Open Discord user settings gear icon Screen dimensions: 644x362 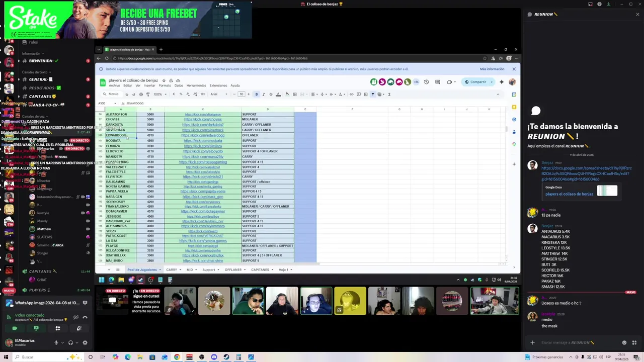coord(85,342)
